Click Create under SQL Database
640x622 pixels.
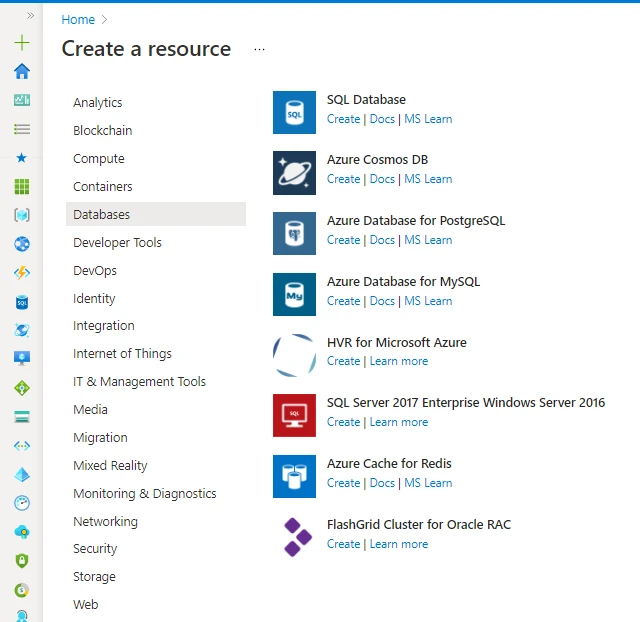click(343, 119)
